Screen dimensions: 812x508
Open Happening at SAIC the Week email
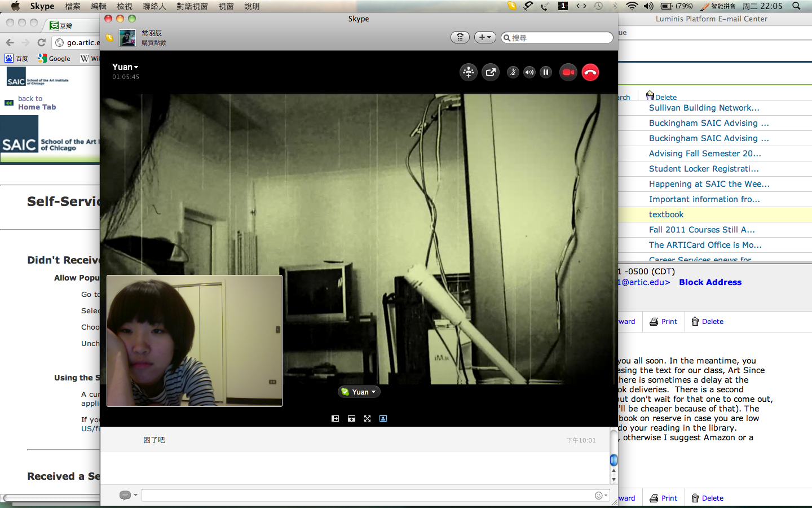[x=709, y=184]
